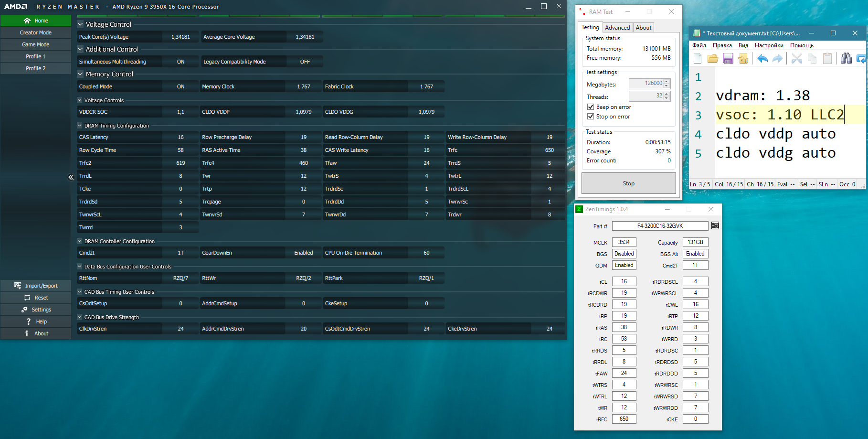This screenshot has height=439, width=868.
Task: Click the green Z icon in ZenTimings title bar
Action: point(579,209)
